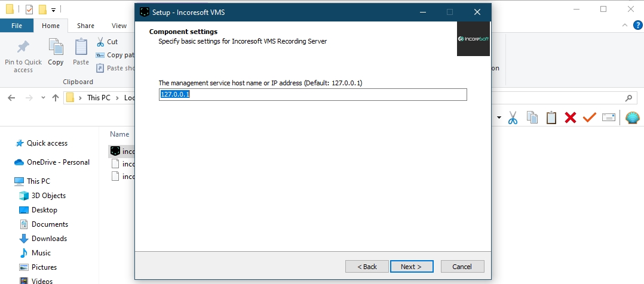The width and height of the screenshot is (644, 284).
Task: Switch to the Home ribbon tab
Action: coord(51,26)
